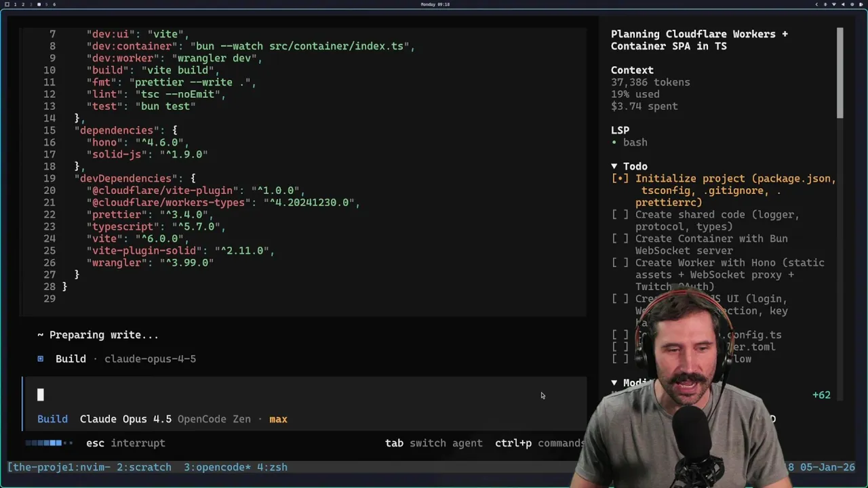Click Claude Opus 4.5 model label
The width and height of the screenshot is (868, 488).
(125, 419)
